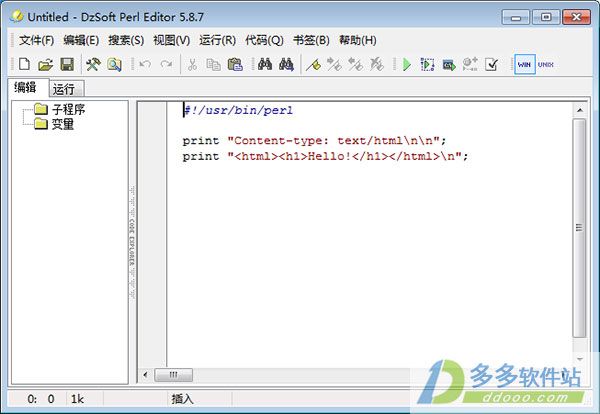Open options via the hammer and wrench icon
600x414 pixels.
pyautogui.click(x=93, y=64)
